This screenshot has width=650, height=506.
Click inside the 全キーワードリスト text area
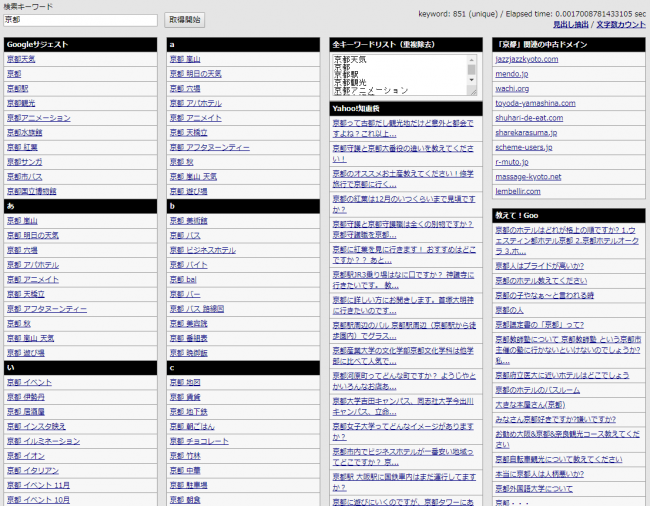coord(400,75)
